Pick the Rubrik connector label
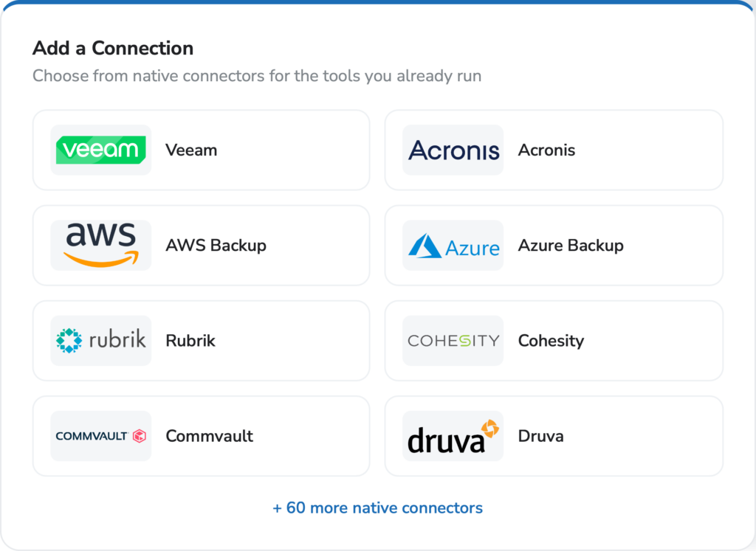Image resolution: width=756 pixels, height=551 pixels. (190, 341)
